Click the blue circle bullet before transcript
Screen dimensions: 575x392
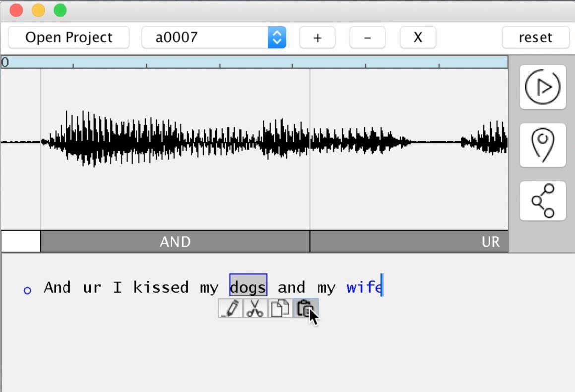click(x=27, y=290)
